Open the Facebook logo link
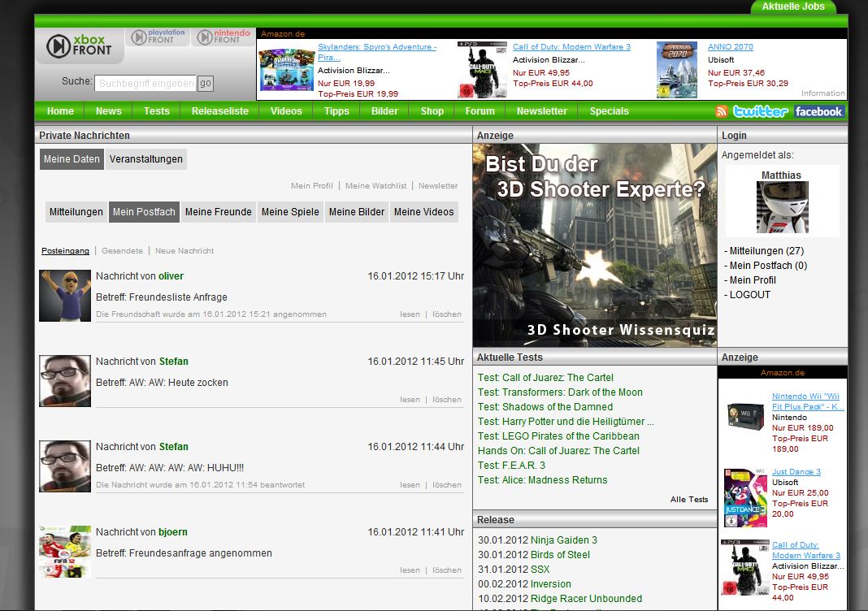 [x=818, y=111]
